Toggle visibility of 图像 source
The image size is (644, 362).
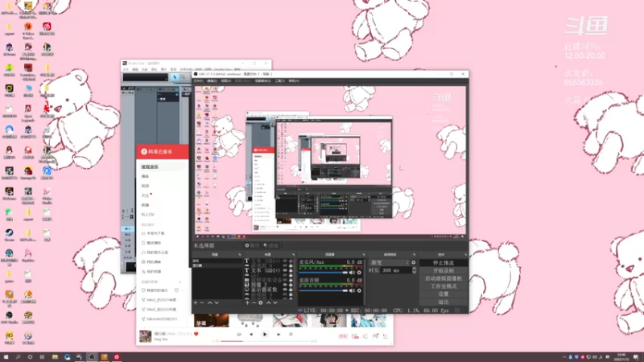click(x=285, y=285)
